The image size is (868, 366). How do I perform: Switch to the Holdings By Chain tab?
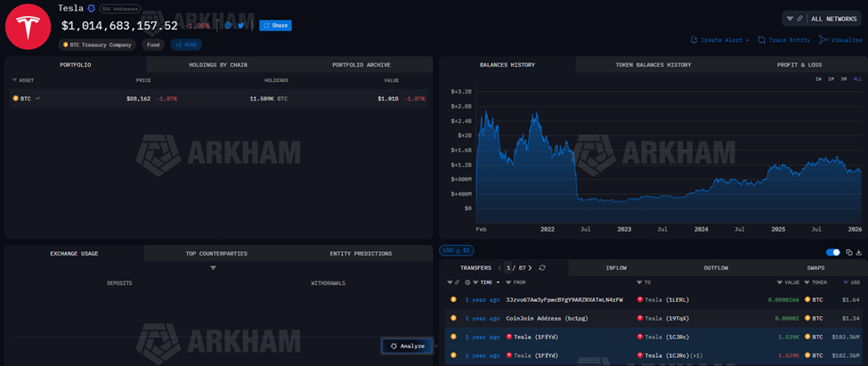pyautogui.click(x=218, y=65)
